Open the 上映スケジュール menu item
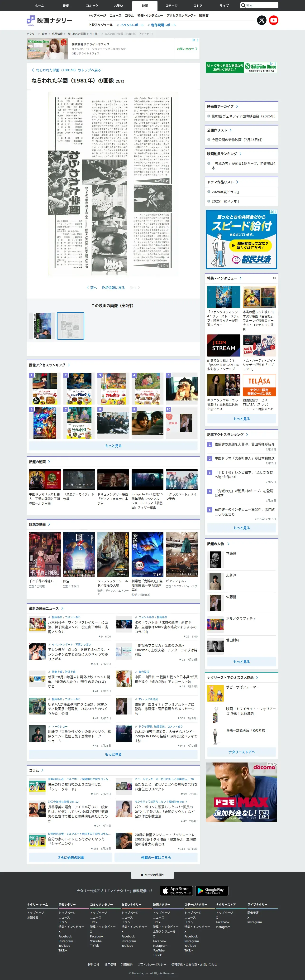 [x=100, y=25]
